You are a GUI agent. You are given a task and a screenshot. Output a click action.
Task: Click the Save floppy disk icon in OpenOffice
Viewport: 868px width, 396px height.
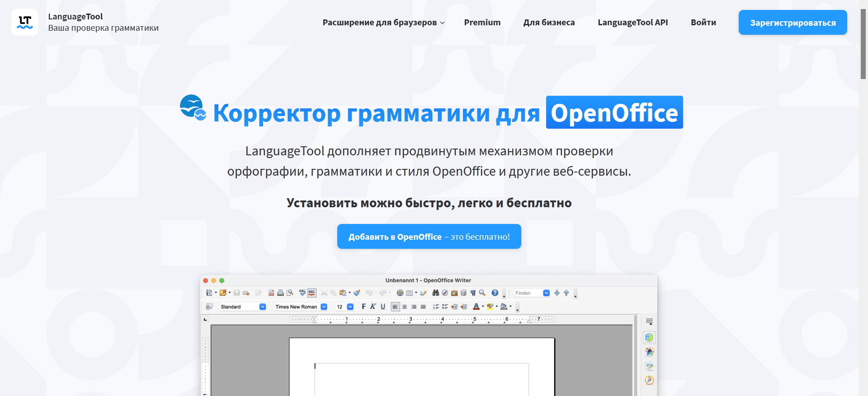236,293
